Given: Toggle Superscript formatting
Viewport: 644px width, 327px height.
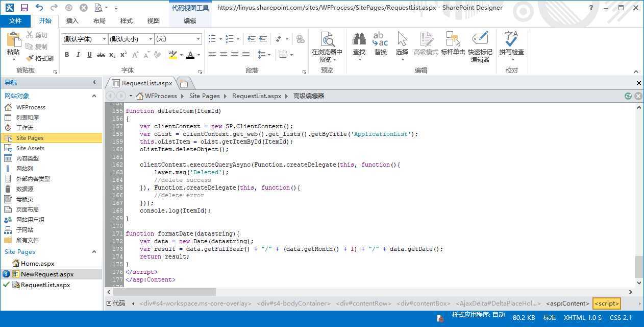Looking at the screenshot, I should coord(123,55).
